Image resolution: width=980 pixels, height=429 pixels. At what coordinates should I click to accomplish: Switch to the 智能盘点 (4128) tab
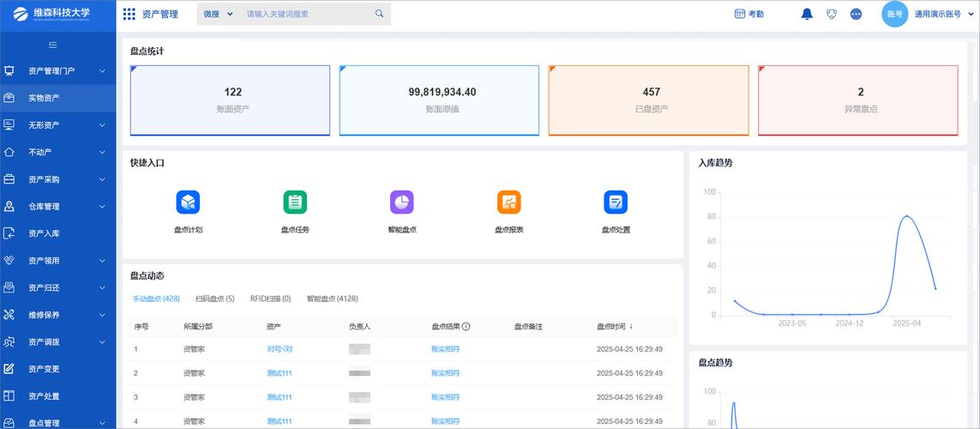(333, 299)
